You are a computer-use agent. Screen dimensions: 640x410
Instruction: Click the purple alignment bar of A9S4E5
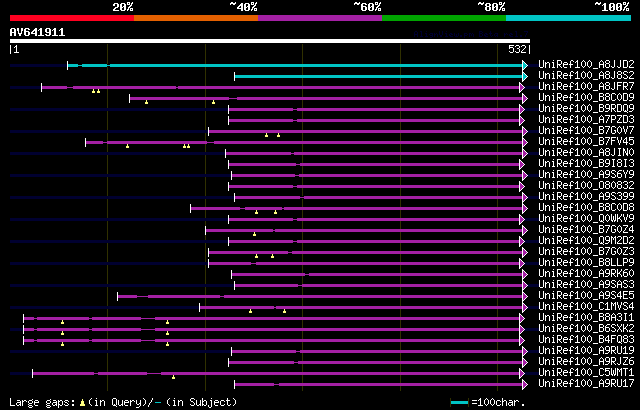pos(320,297)
